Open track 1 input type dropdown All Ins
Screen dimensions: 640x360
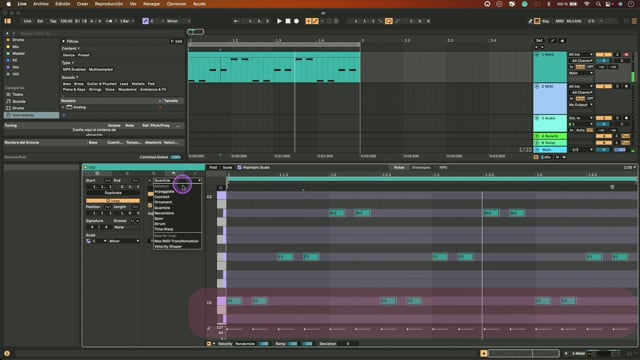[581, 54]
